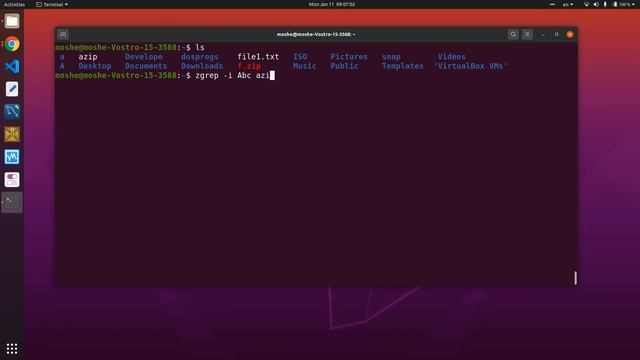Click the 'Videos' directory name
This screenshot has height=360, width=640.
point(451,57)
